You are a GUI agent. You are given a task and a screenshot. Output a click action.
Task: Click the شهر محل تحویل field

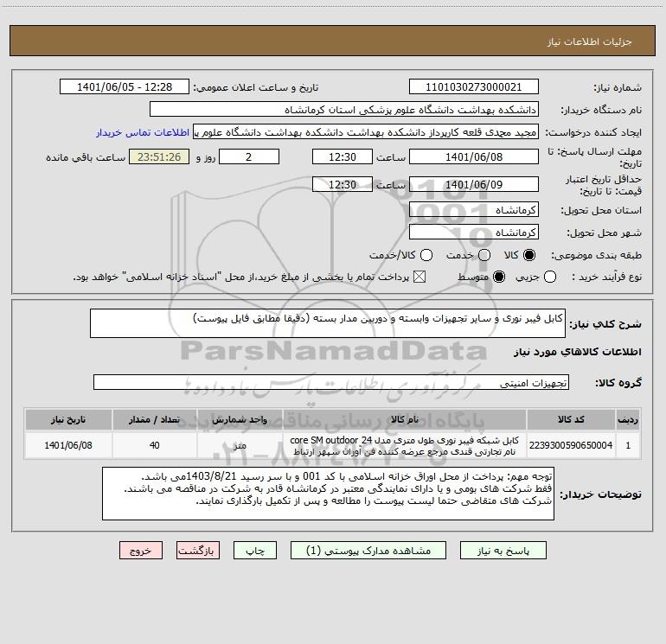[474, 233]
